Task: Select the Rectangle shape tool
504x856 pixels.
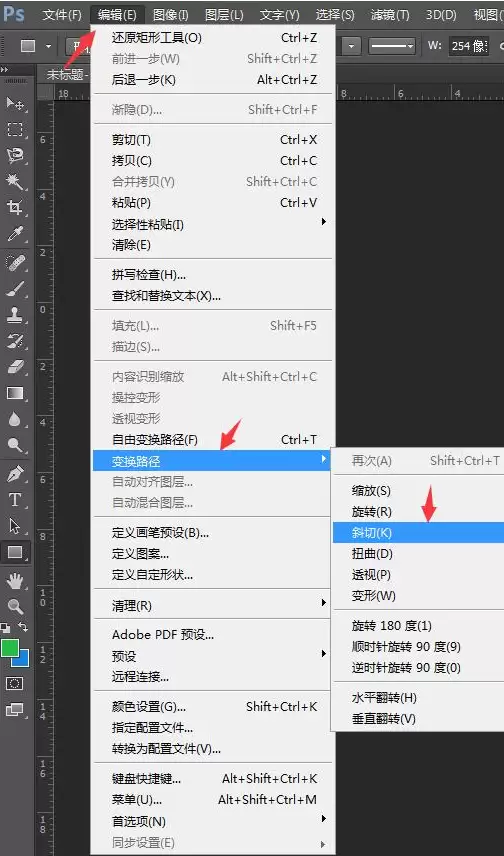Action: 15,552
